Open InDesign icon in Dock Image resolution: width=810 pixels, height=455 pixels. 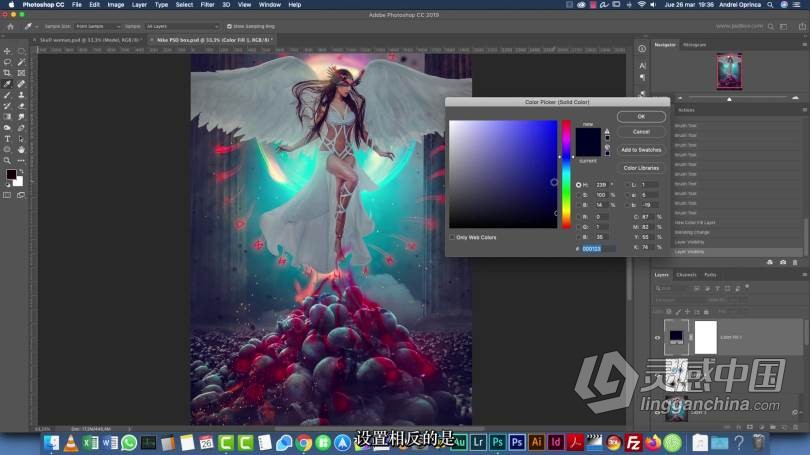pyautogui.click(x=556, y=442)
